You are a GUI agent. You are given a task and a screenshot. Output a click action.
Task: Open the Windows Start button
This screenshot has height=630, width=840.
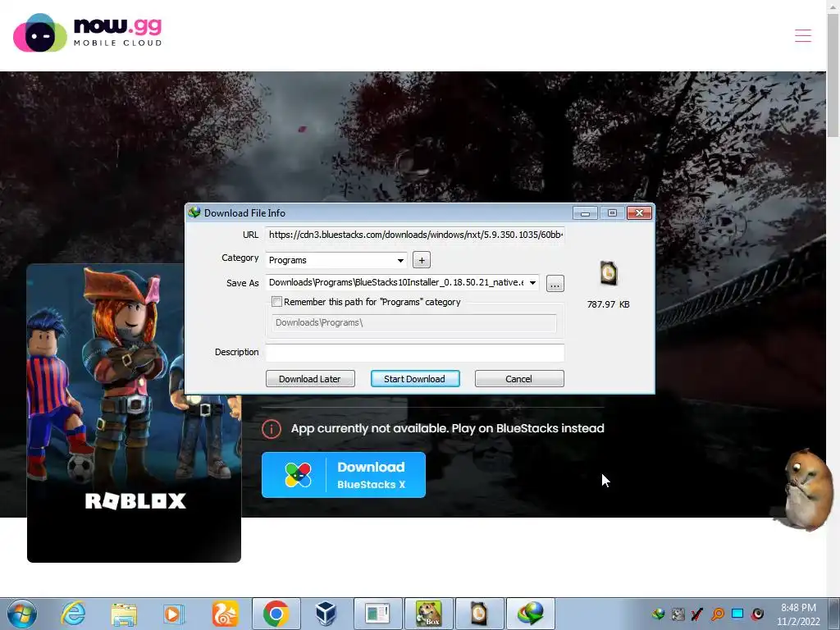22,614
